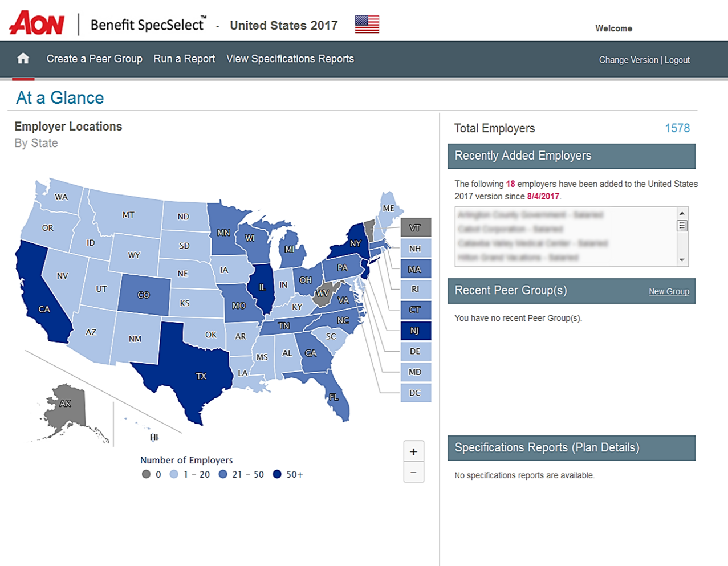Click the NH state callout box
This screenshot has height=566, width=728.
tap(416, 248)
